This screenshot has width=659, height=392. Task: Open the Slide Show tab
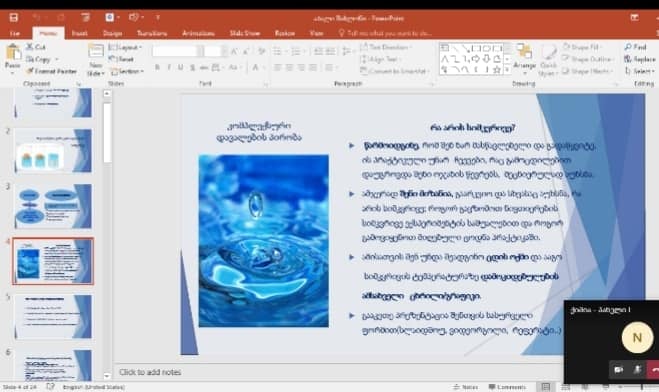click(x=245, y=33)
